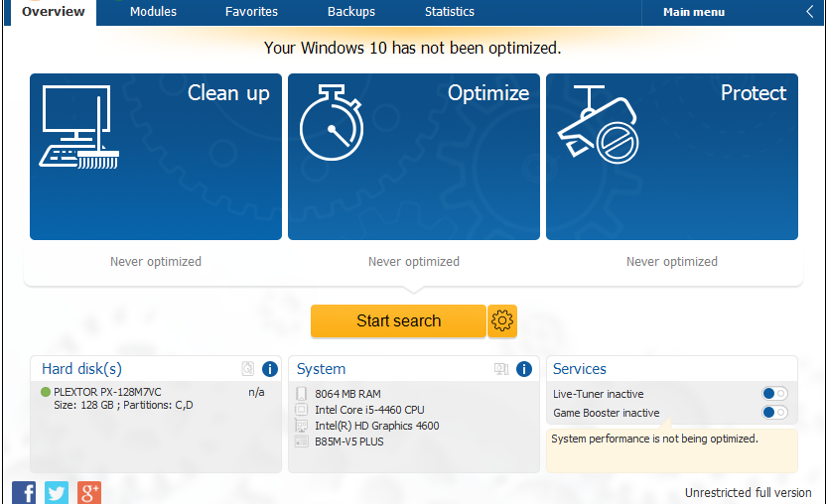The image size is (826, 504).
Task: Click the computer icon in System header
Action: (501, 369)
